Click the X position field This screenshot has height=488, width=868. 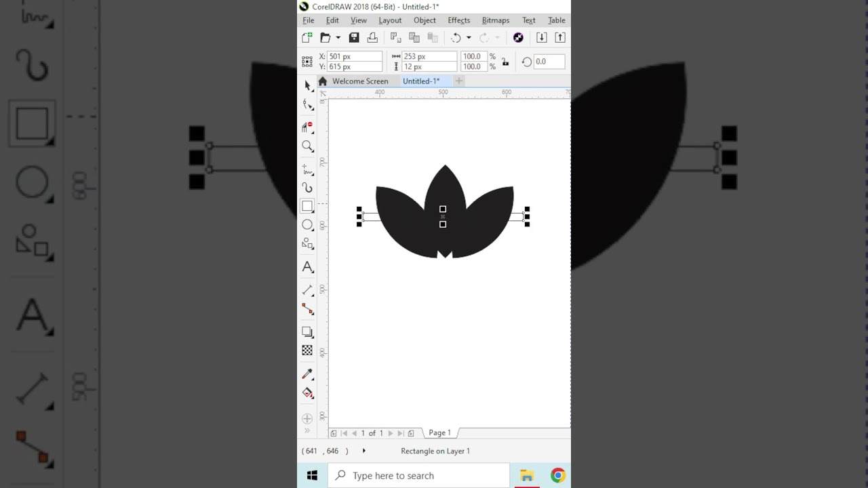coord(354,57)
